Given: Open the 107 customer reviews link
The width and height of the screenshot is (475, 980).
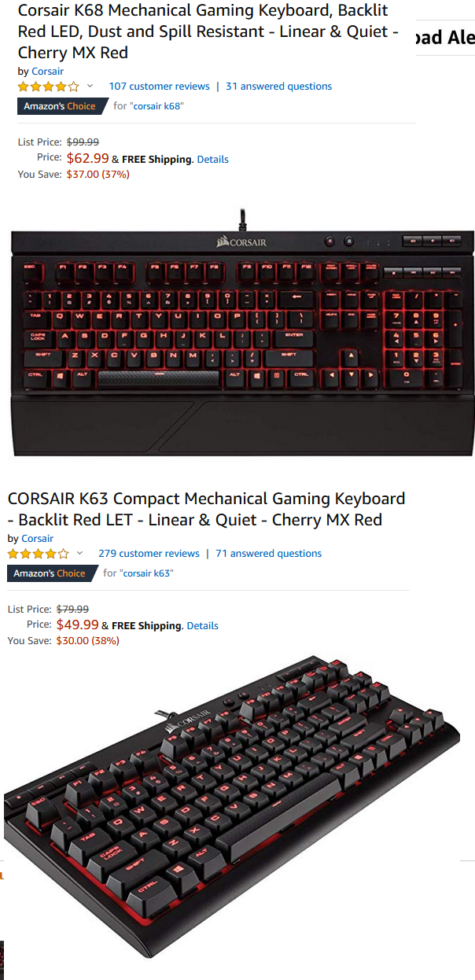Looking at the screenshot, I should point(159,87).
